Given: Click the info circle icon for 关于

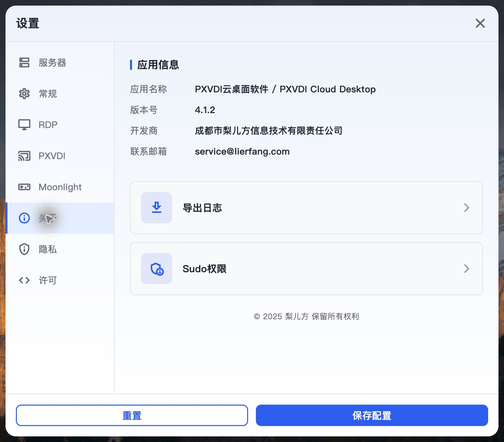Looking at the screenshot, I should click(24, 218).
